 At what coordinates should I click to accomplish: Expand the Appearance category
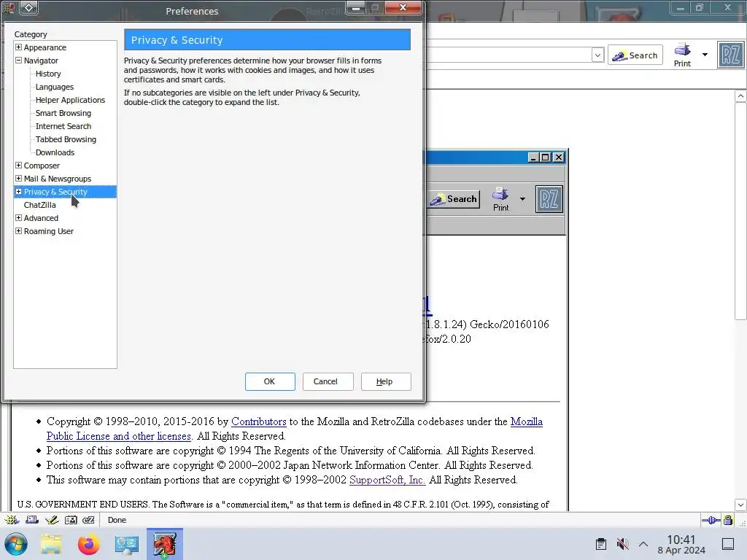coord(18,47)
